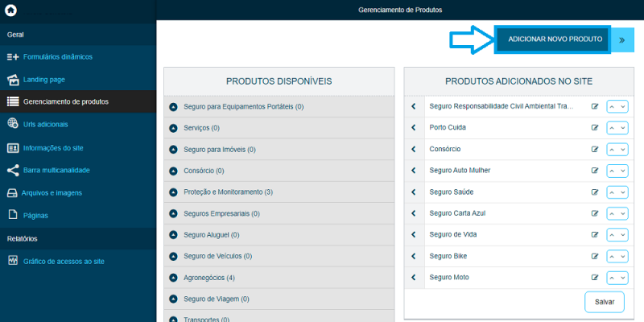Select the Seguro Bike row text

448,256
